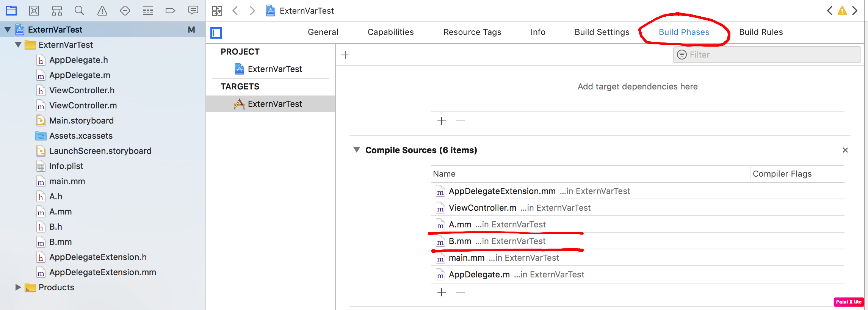Toggle the project and targets list sidebar
The image size is (868, 310).
(x=216, y=33)
